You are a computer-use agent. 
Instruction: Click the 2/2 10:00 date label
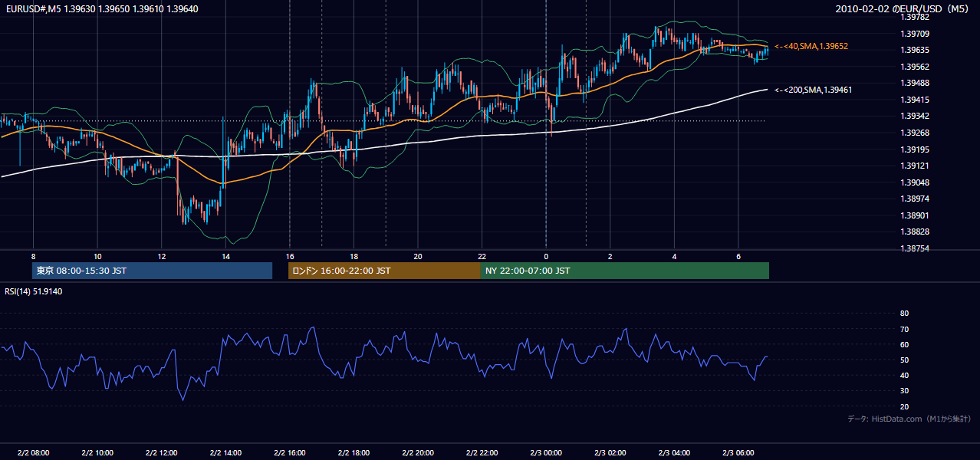(97, 453)
